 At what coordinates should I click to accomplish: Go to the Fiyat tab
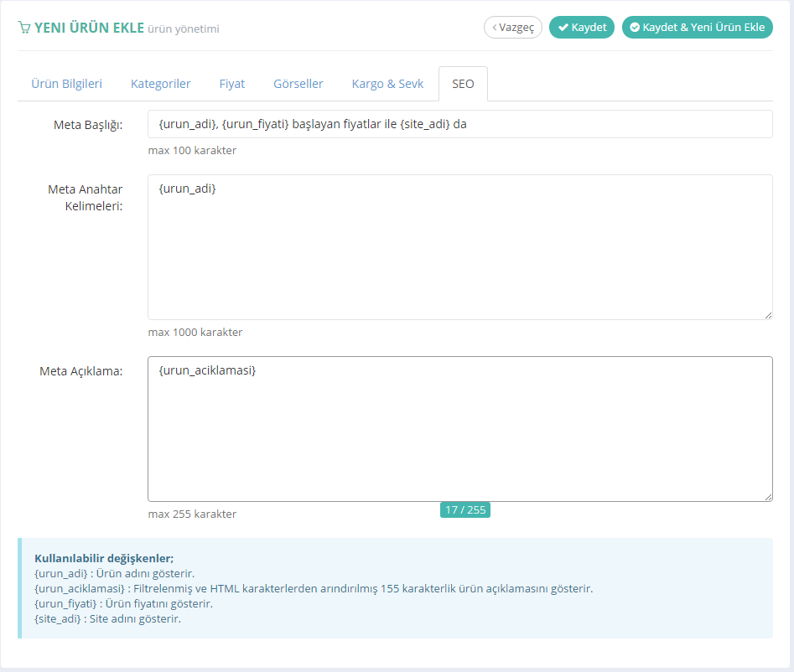coord(232,84)
